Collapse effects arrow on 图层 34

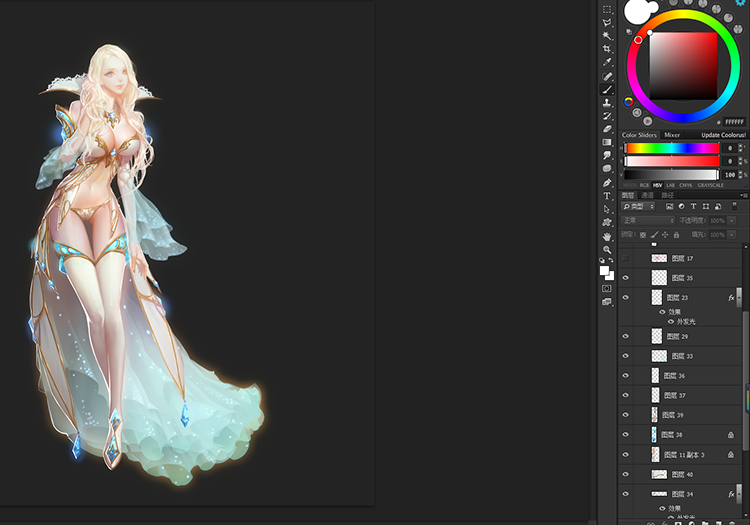[x=739, y=494]
